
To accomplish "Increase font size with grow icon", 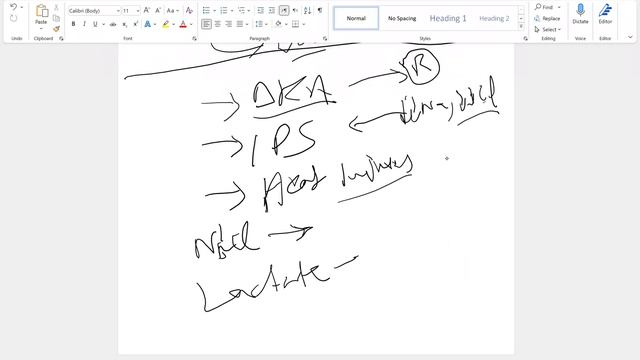I will (147, 11).
